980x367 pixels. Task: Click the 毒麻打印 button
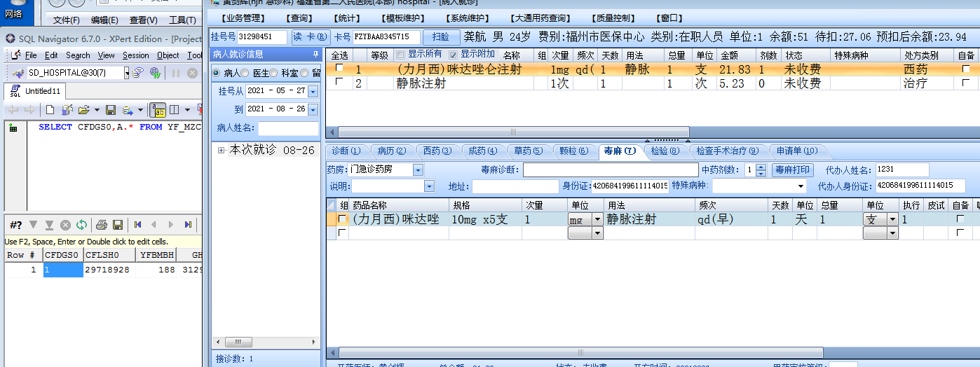[793, 169]
